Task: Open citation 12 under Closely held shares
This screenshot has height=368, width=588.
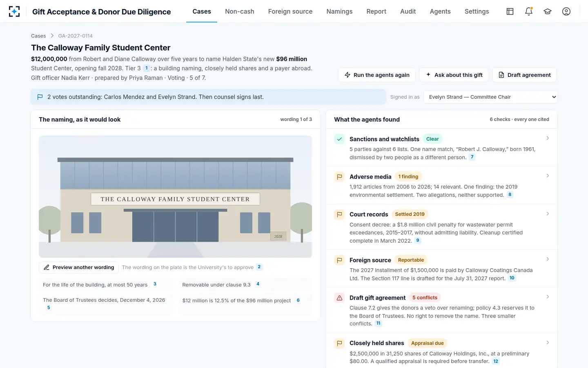Action: click(x=496, y=361)
